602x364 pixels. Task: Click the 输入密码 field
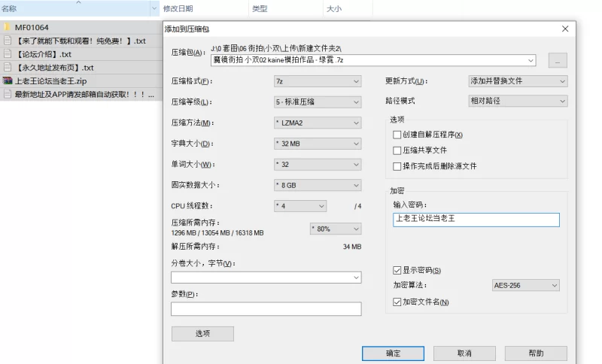point(476,220)
